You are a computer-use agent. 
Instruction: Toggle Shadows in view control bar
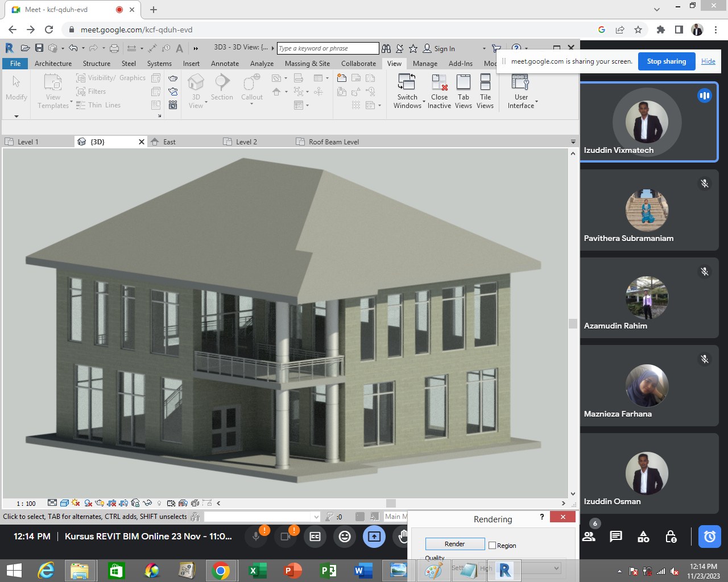coord(88,503)
